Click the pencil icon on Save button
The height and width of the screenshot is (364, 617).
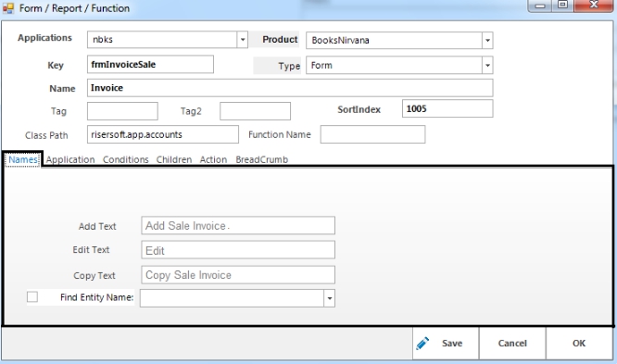422,343
